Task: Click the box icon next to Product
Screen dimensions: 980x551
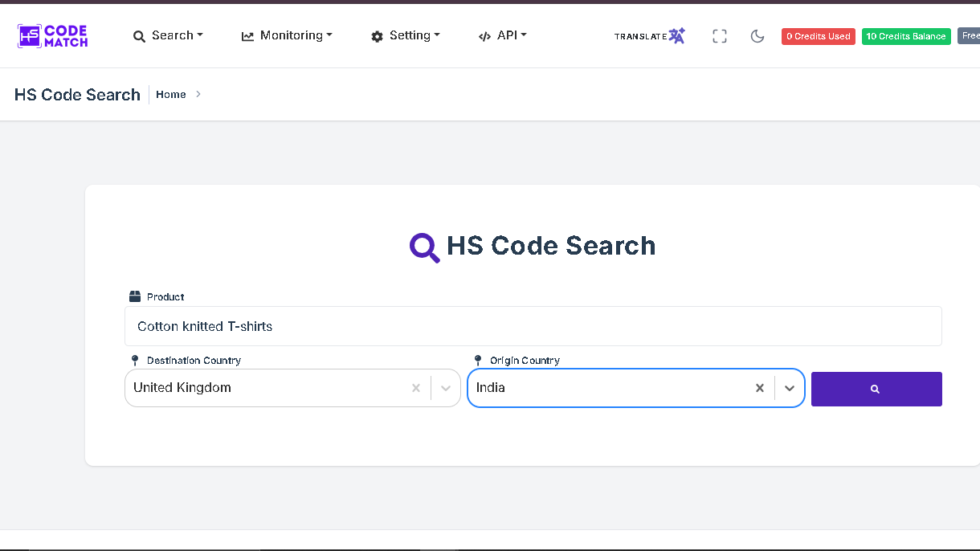Action: click(x=135, y=296)
